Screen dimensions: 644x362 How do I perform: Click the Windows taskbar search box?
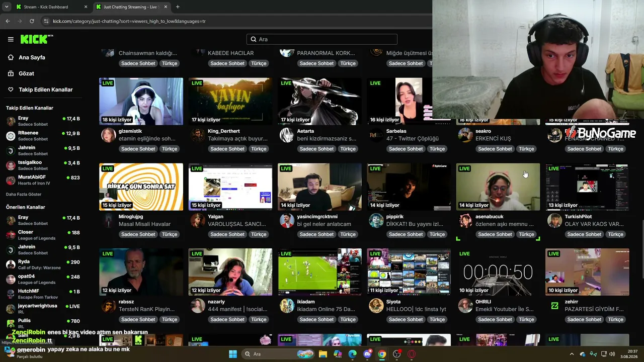click(278, 354)
